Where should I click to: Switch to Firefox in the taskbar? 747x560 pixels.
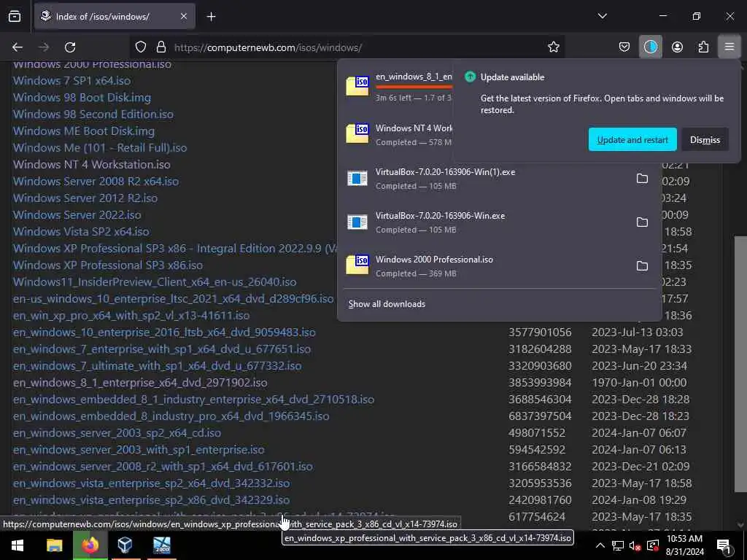[90, 545]
